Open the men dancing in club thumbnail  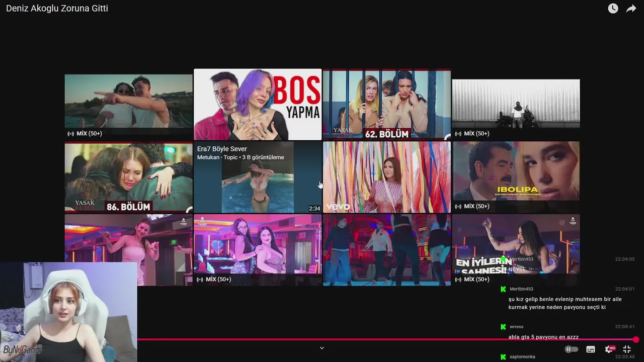387,250
